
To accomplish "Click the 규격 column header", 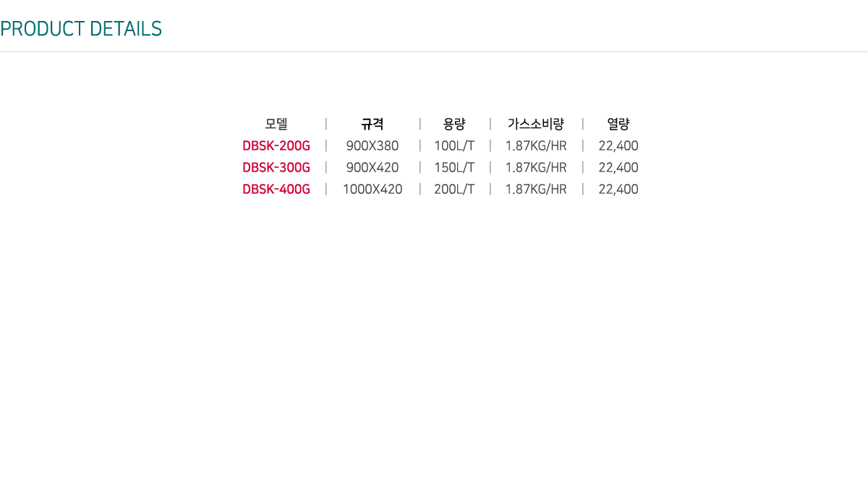I will pyautogui.click(x=373, y=124).
